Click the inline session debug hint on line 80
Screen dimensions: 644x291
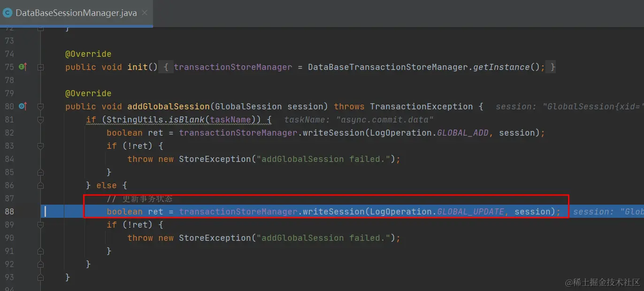tap(569, 107)
